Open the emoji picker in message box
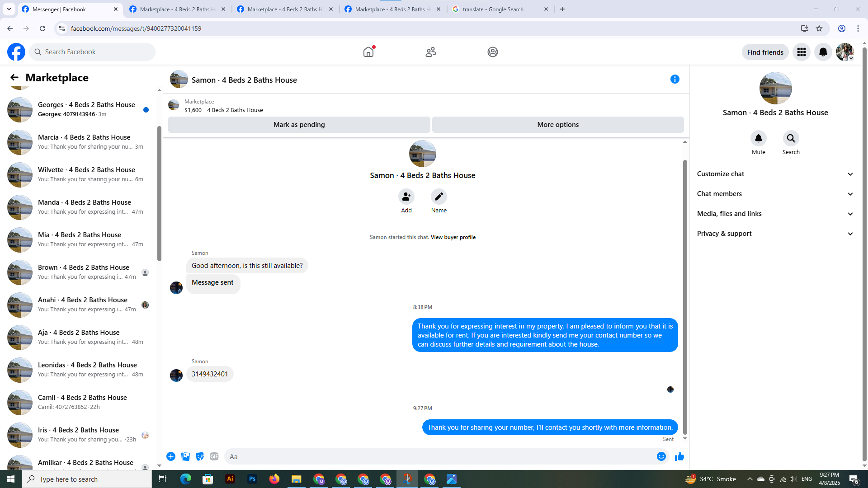Viewport: 868px width, 488px height. pos(661,456)
